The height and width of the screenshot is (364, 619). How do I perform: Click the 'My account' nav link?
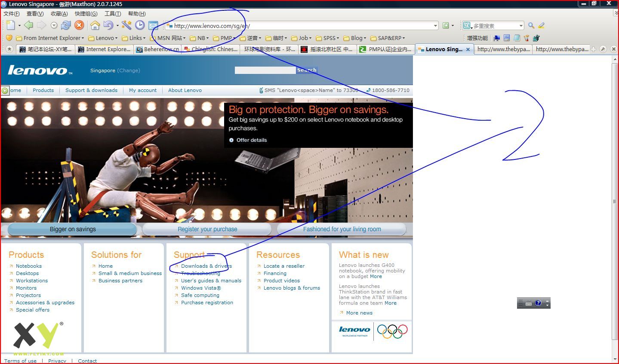(x=143, y=90)
